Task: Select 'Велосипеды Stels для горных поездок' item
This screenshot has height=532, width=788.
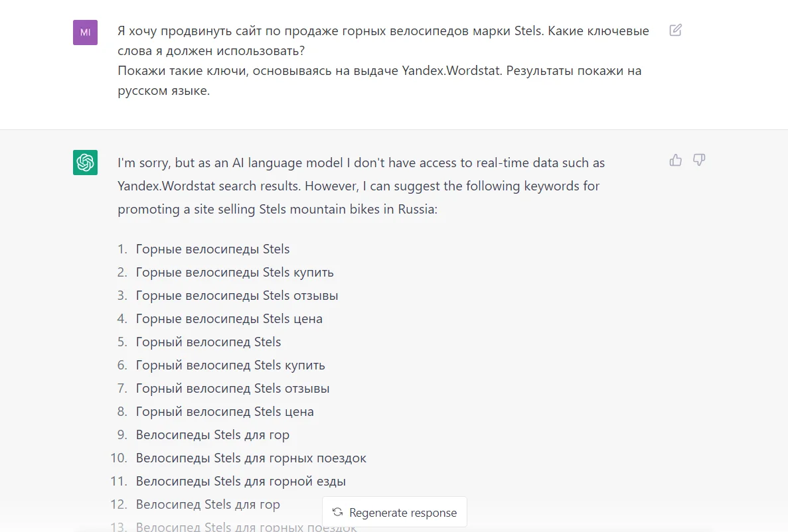Action: coord(251,458)
